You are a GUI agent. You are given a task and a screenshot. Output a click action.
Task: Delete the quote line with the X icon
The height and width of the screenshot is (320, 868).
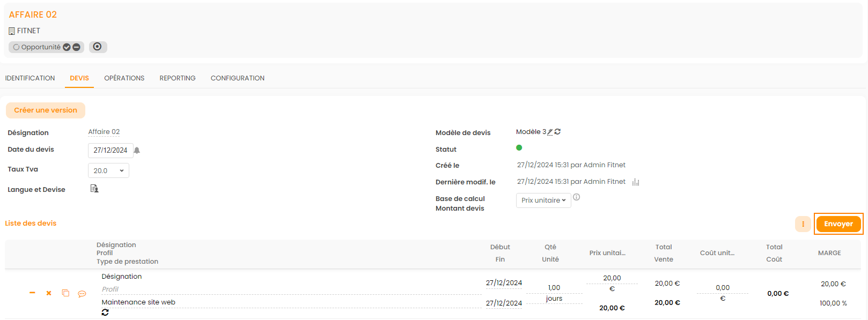click(49, 293)
